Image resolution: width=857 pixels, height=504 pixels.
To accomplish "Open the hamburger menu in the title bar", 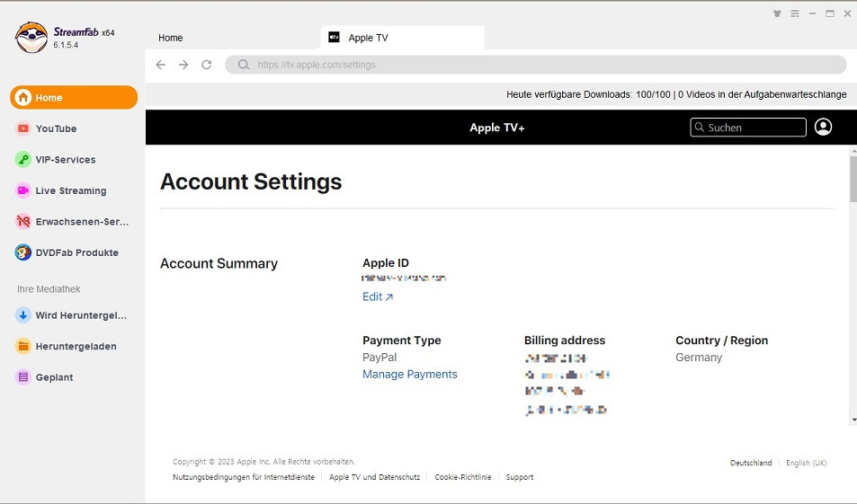I will click(x=795, y=13).
